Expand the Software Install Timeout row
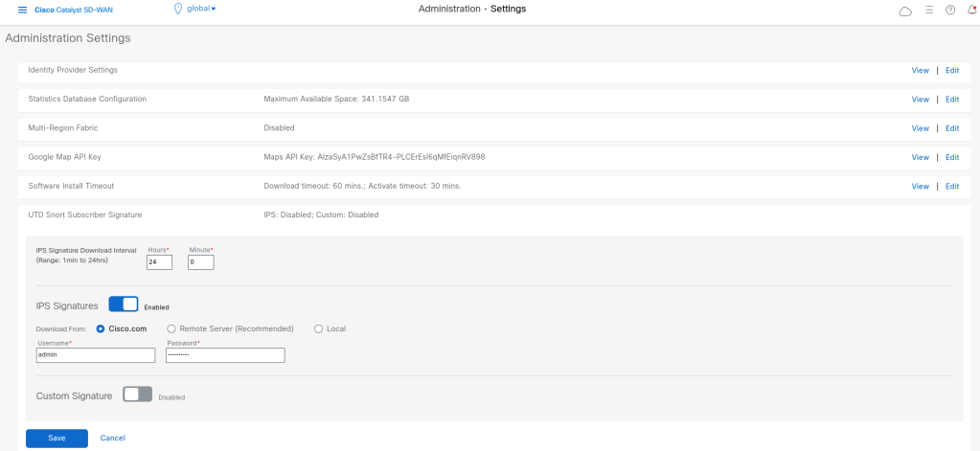The width and height of the screenshot is (980, 451). click(71, 186)
